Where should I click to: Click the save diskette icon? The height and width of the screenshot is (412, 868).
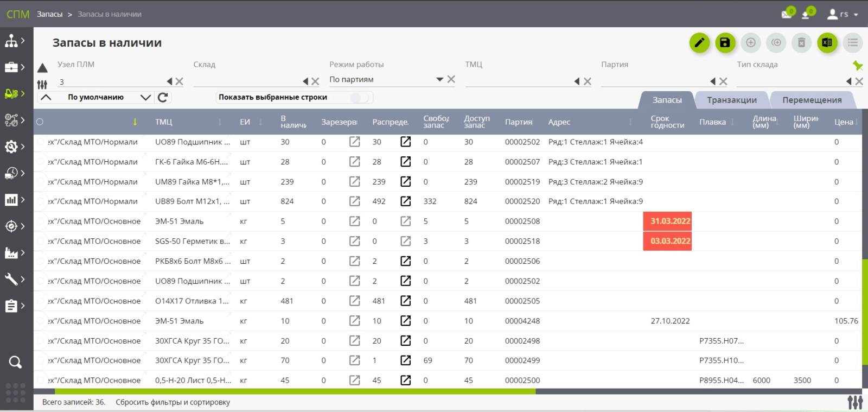click(725, 42)
